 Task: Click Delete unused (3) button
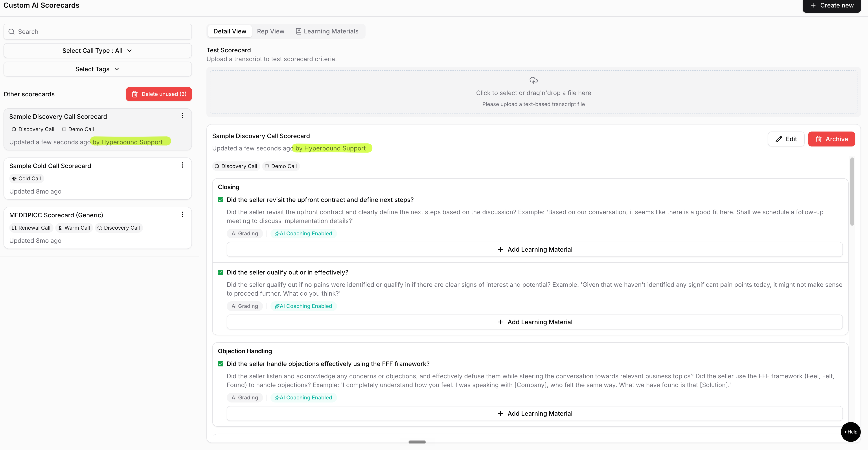coord(159,94)
